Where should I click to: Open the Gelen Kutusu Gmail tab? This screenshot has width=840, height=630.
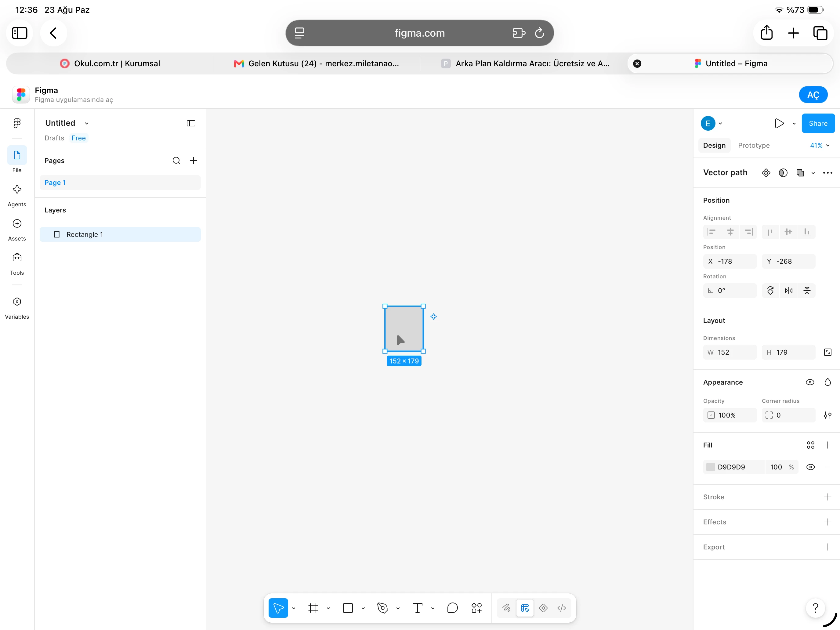[x=316, y=63]
